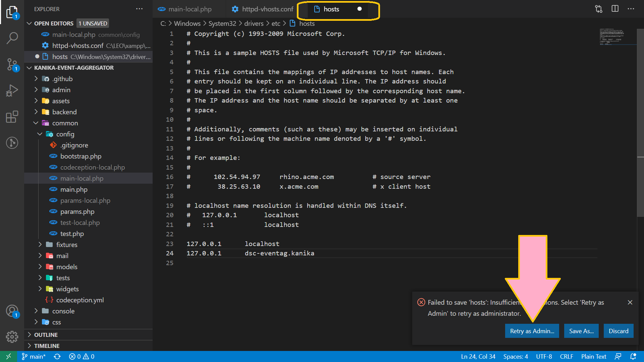Open the Manage gear icon

(x=12, y=337)
